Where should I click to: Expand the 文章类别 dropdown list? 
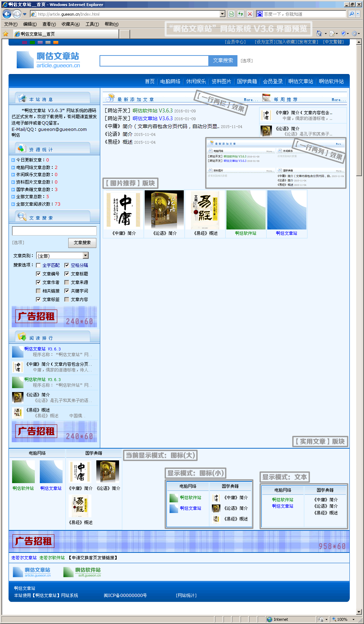(85, 256)
